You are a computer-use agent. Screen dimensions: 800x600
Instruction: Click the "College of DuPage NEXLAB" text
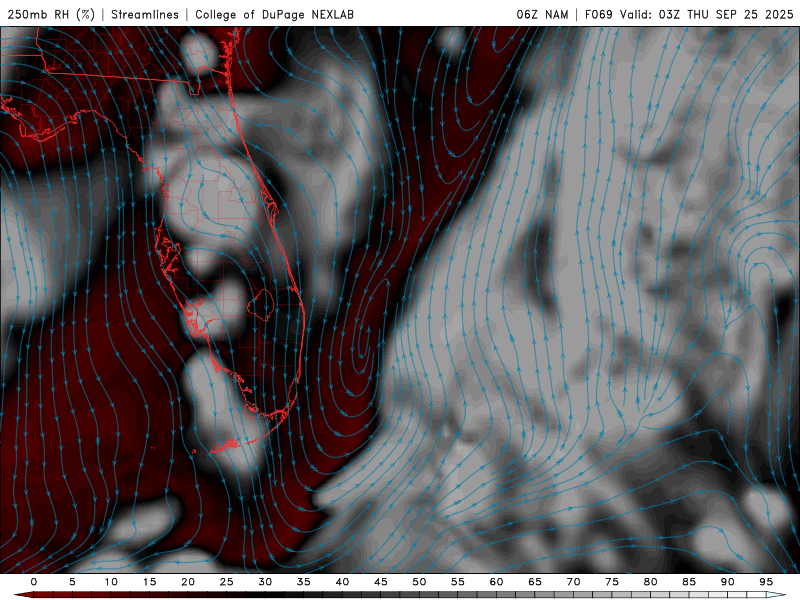[x=274, y=14]
